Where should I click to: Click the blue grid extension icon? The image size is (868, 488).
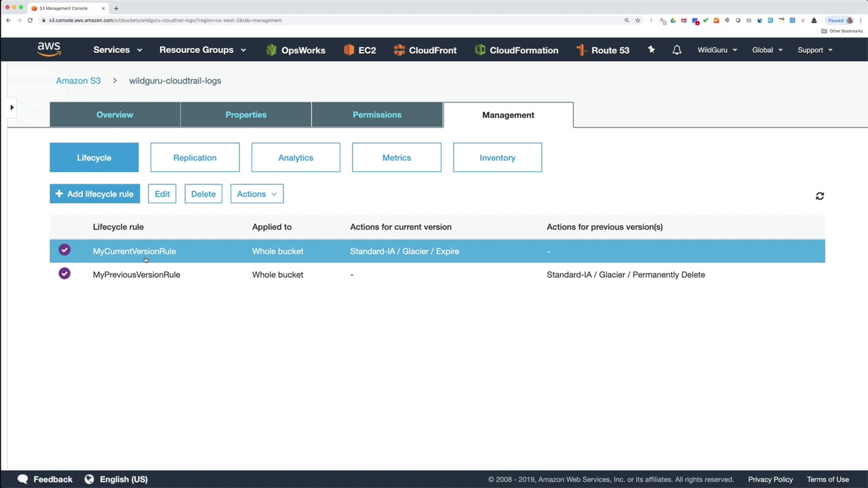pos(792,20)
